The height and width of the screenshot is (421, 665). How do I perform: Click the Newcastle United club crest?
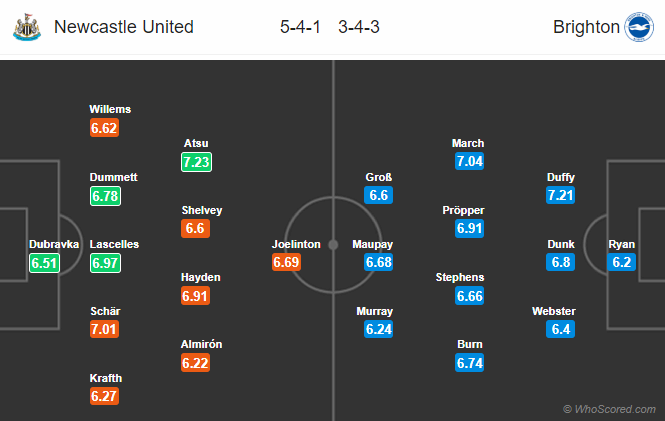tap(27, 27)
